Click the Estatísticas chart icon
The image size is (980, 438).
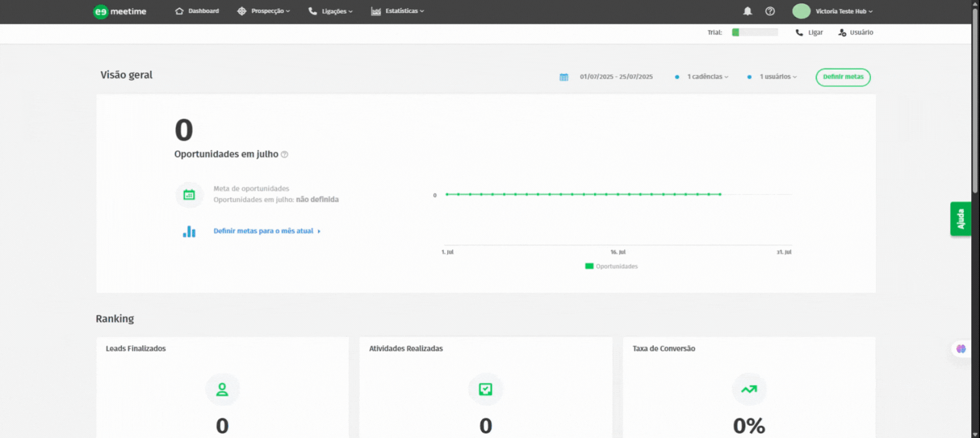point(376,11)
